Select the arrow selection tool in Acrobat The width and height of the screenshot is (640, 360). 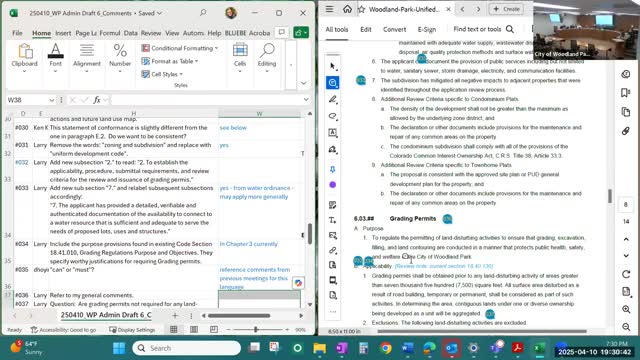(332, 66)
